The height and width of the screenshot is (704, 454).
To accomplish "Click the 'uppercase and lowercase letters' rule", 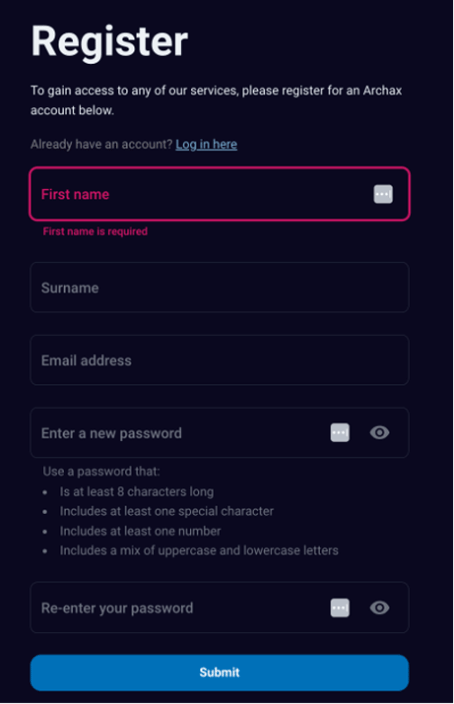I will point(199,550).
